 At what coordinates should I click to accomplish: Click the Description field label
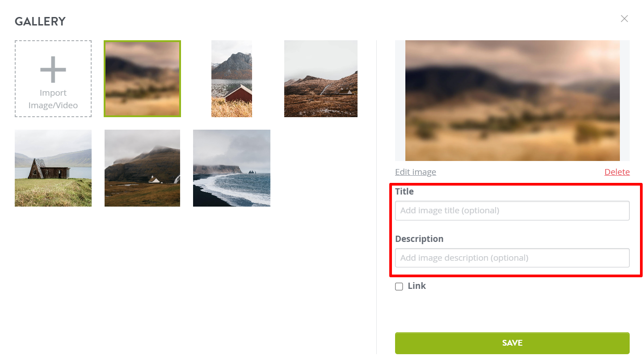(419, 239)
